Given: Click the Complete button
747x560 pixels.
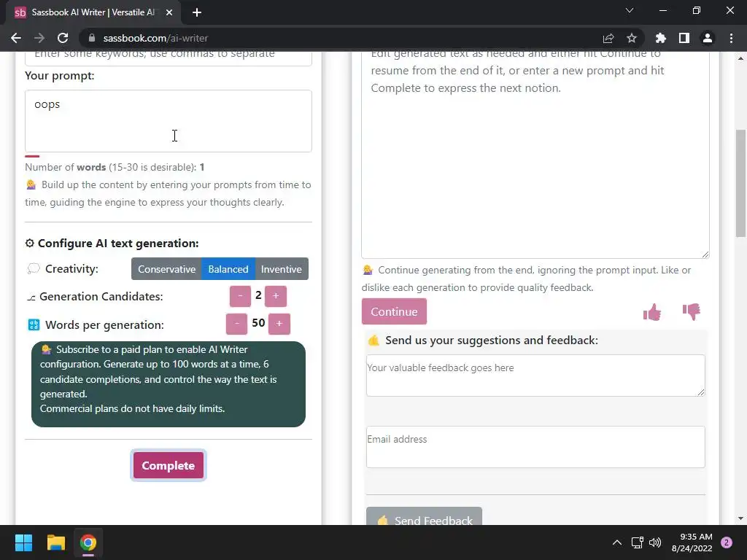Looking at the screenshot, I should [169, 465].
